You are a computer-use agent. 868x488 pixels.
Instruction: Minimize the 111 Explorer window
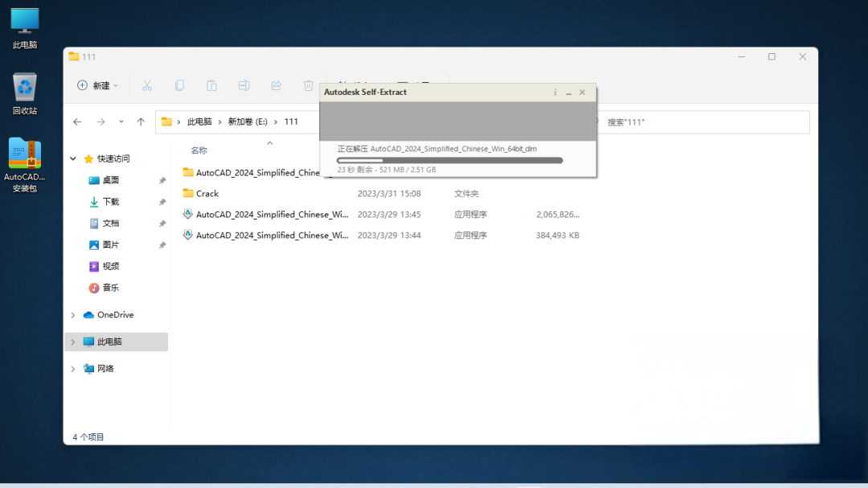(x=741, y=56)
